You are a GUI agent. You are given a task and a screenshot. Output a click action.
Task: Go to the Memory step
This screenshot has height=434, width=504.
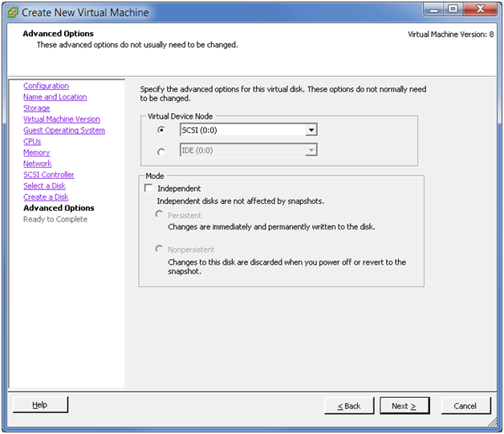tap(37, 152)
